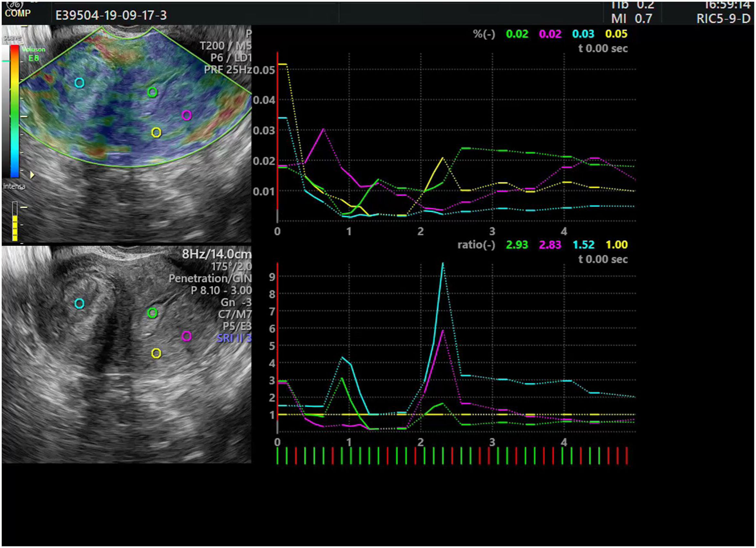The image size is (756, 548).
Task: Select the green ROI circle on elastogram
Action: pos(152,92)
